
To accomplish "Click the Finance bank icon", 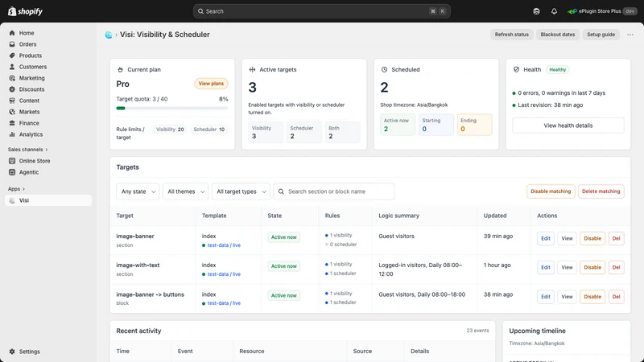I will coord(12,123).
